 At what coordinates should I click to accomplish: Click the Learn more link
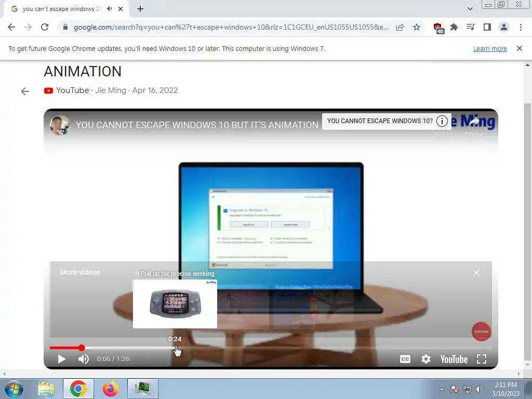click(x=490, y=48)
